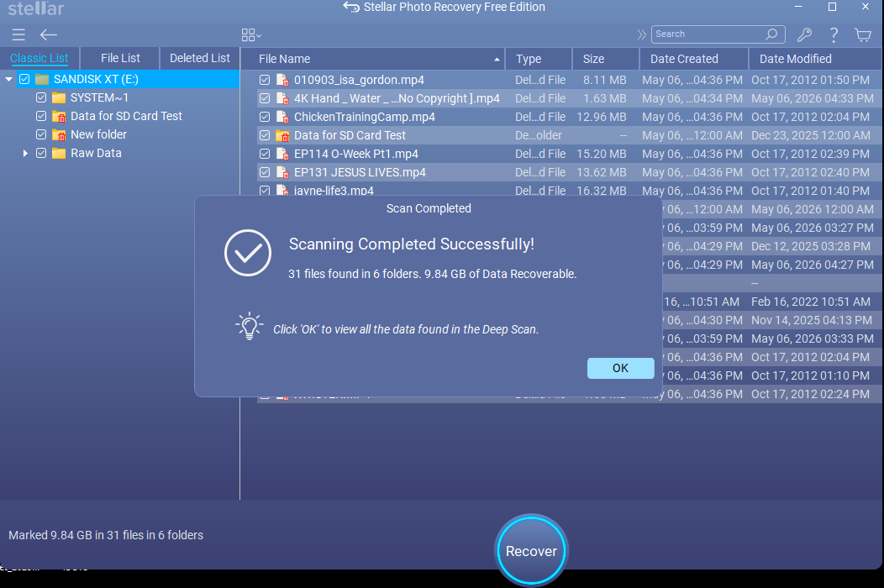Click Feb 16, 2022 10:51 AM cell
884x588 pixels.
tap(811, 302)
